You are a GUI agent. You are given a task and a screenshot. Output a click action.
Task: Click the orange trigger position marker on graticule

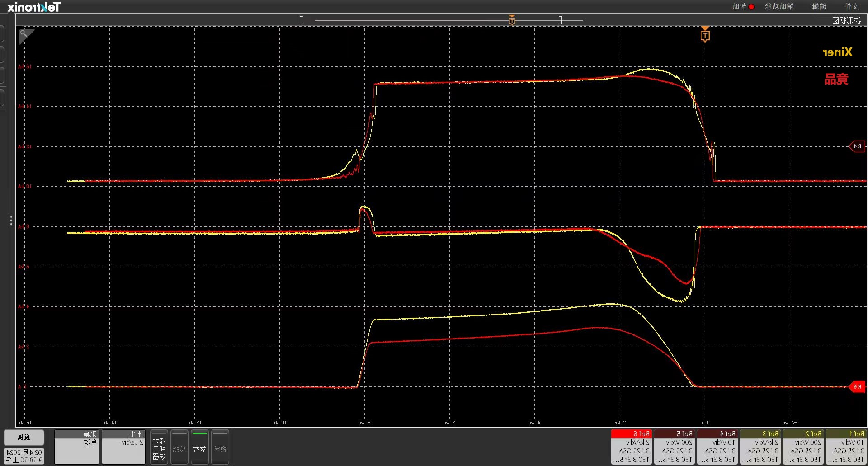(705, 35)
